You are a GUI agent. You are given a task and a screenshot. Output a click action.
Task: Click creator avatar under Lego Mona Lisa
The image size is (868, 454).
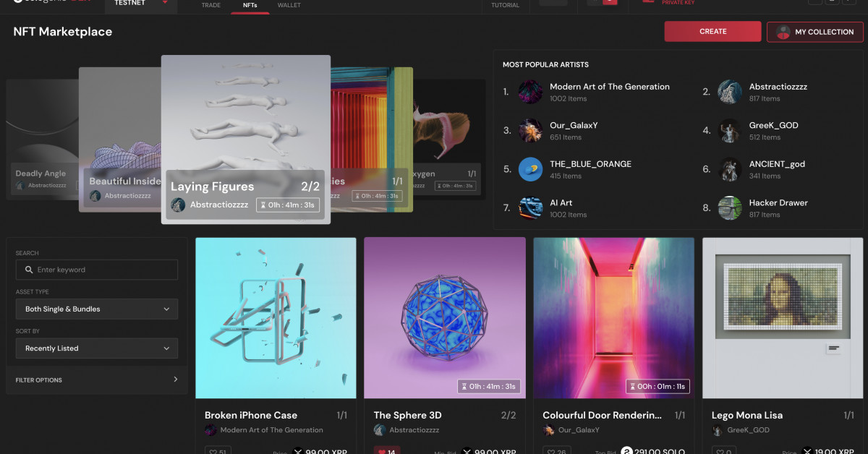(718, 430)
